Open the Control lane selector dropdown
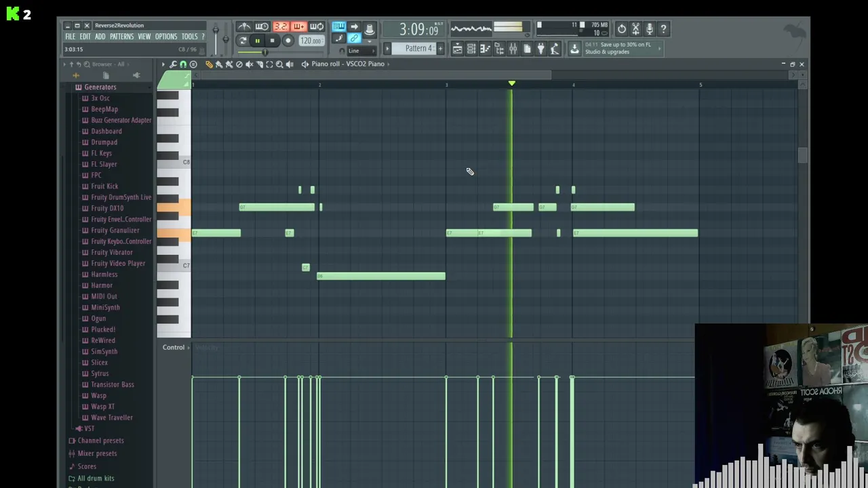 176,348
